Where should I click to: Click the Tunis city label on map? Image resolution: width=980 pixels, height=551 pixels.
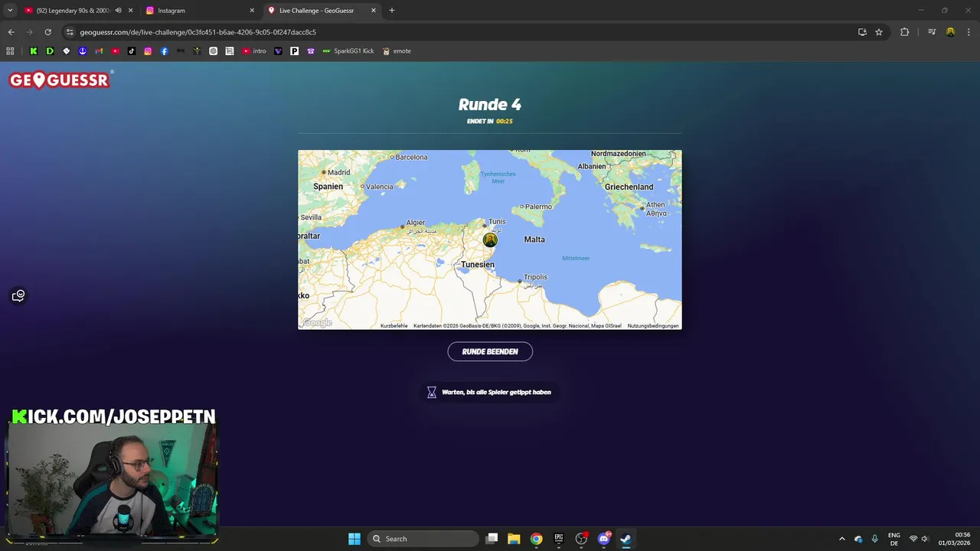[497, 222]
